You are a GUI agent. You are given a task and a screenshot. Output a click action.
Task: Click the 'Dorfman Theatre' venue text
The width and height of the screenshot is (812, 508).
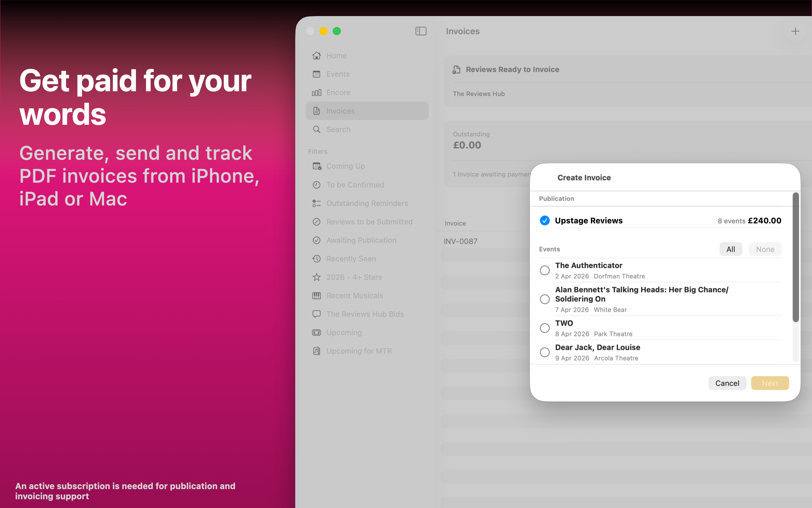(619, 276)
